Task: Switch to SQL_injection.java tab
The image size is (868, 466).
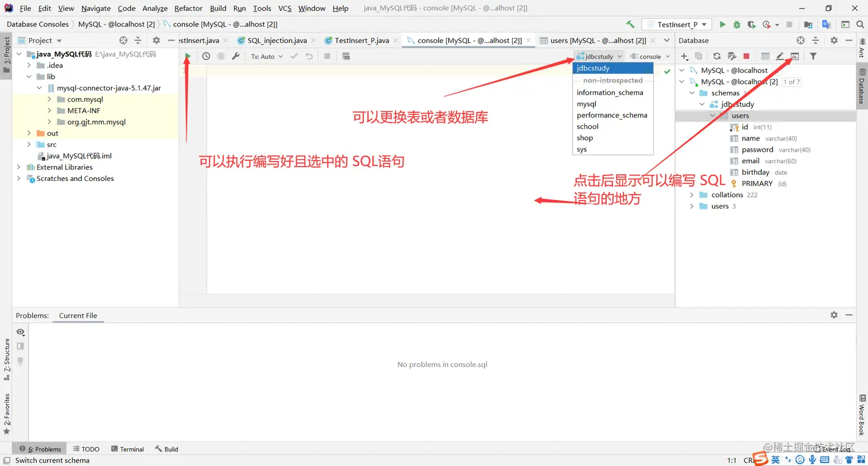Action: (x=277, y=40)
